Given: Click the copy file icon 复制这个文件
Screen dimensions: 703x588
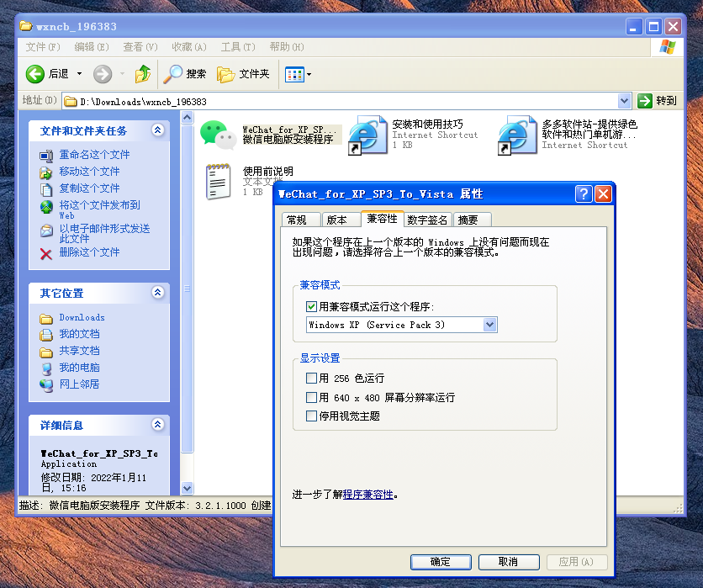Looking at the screenshot, I should [x=46, y=190].
